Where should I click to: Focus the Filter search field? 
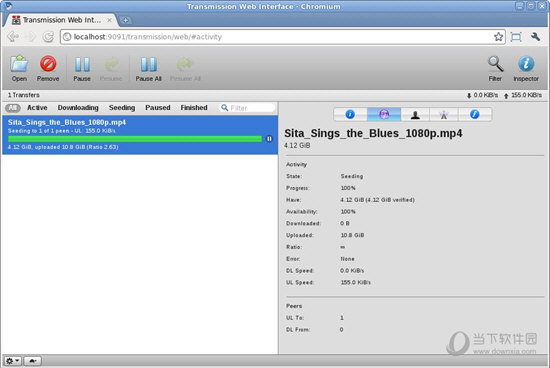[247, 108]
